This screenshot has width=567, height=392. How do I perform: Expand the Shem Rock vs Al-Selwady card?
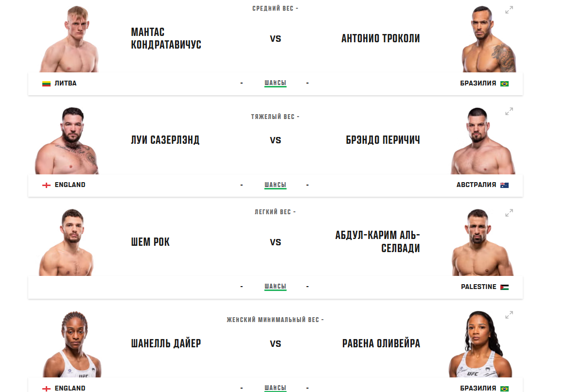point(509,213)
